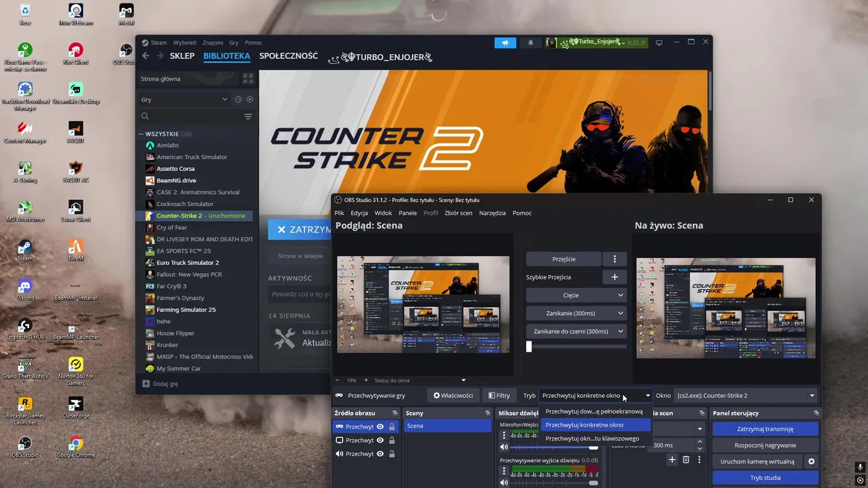Open Norton 360 for Gamers icon

(x=76, y=371)
